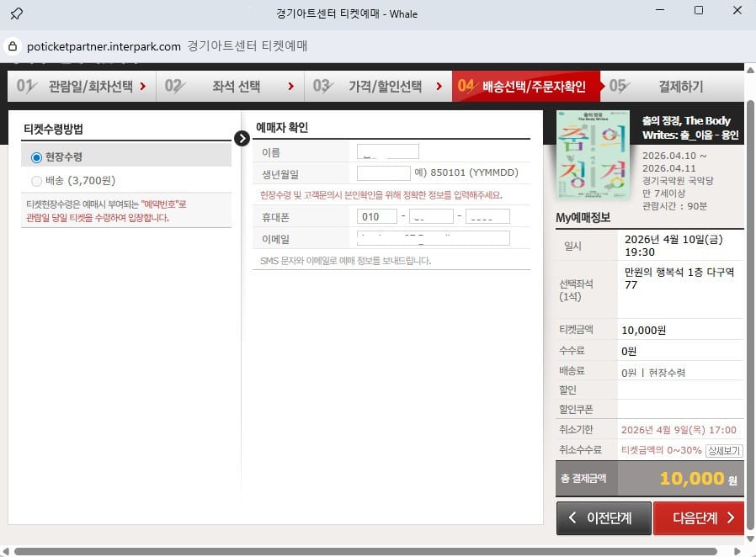Maximize the Whale window
Image resolution: width=756 pixels, height=557 pixels.
pyautogui.click(x=698, y=10)
